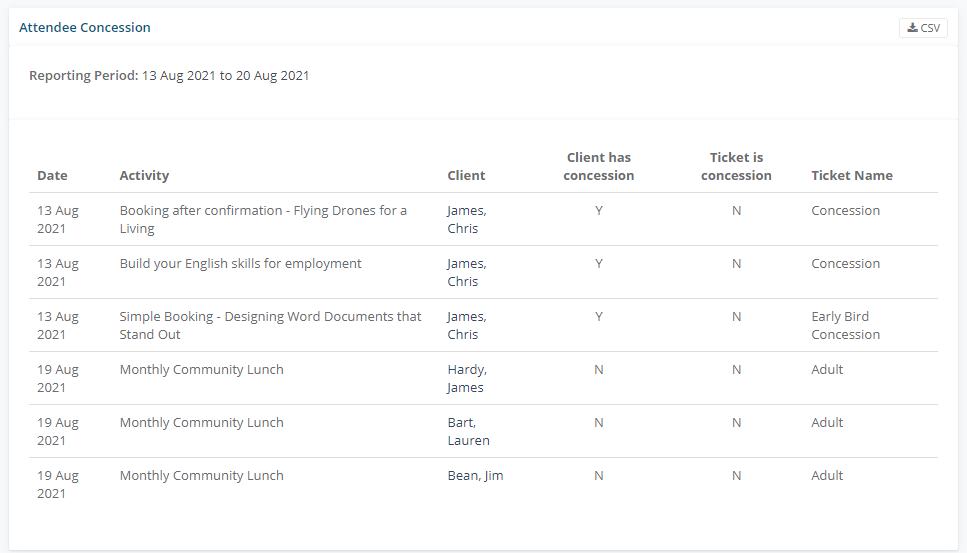Image resolution: width=967 pixels, height=553 pixels.
Task: Select Designing Word Documents that Stand Out activity
Action: coord(270,325)
